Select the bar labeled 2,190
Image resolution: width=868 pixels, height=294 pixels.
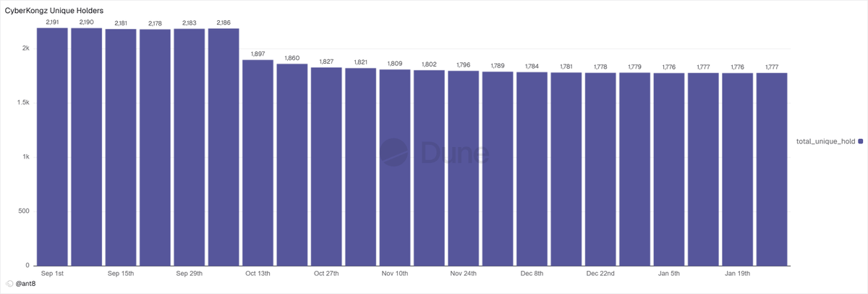coord(86,147)
